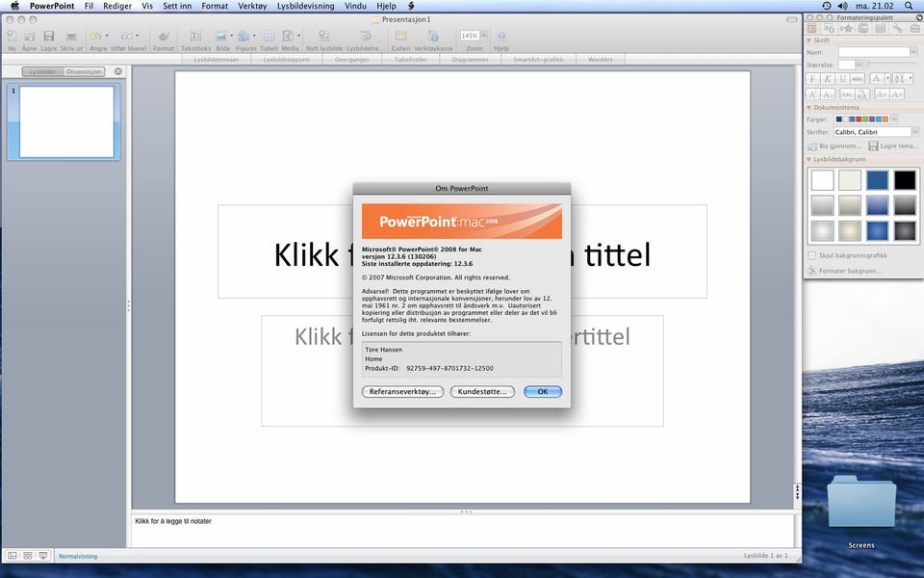Click the Tekstboks toolbar icon
The image size is (924, 578).
(x=195, y=37)
